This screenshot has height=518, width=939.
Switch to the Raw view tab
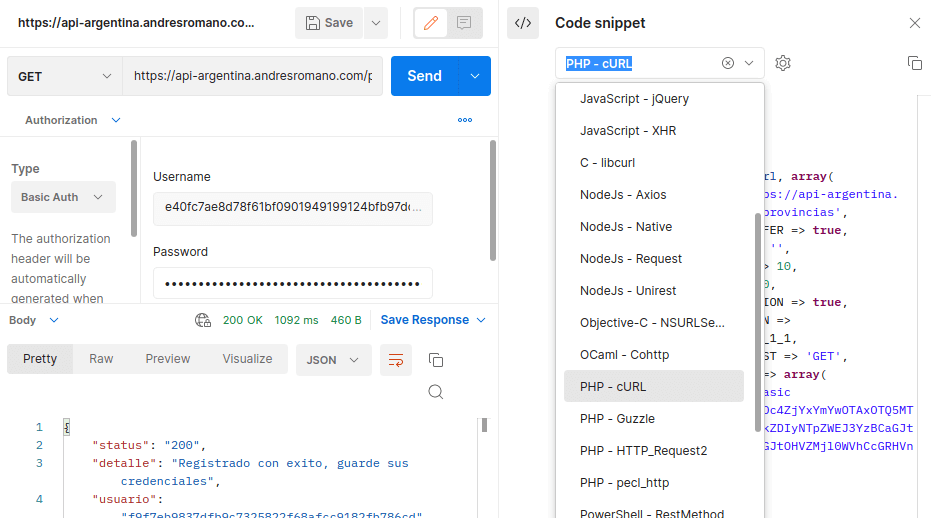[101, 359]
